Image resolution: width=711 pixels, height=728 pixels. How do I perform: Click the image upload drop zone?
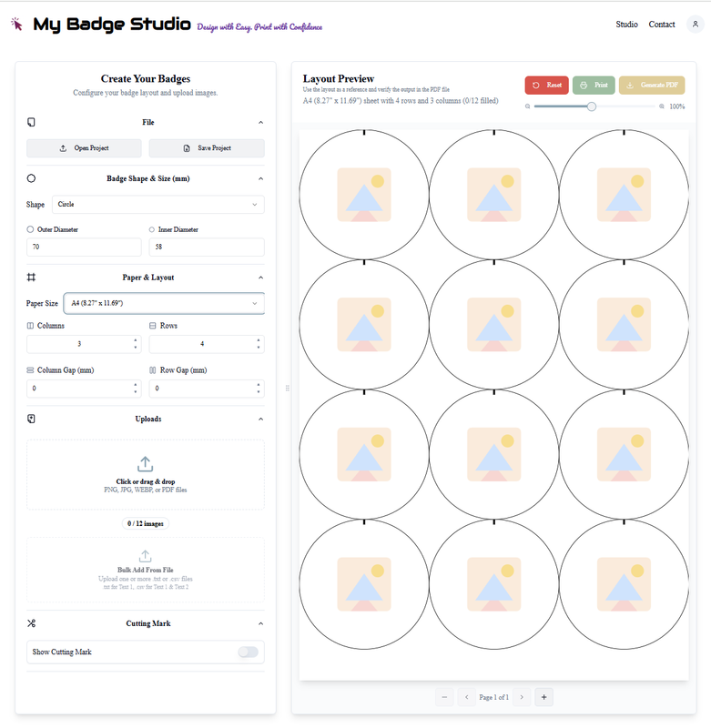146,474
